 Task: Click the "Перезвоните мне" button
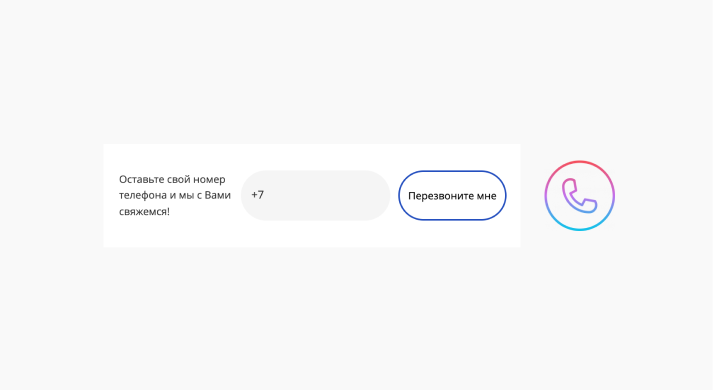pyautogui.click(x=452, y=196)
